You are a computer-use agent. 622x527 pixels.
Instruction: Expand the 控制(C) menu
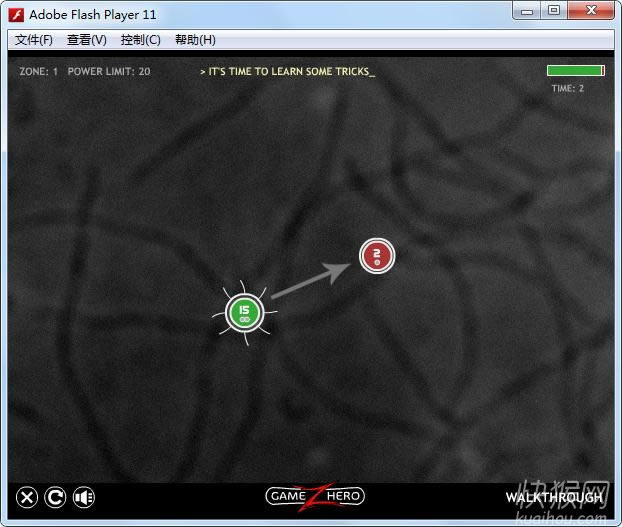(x=140, y=40)
